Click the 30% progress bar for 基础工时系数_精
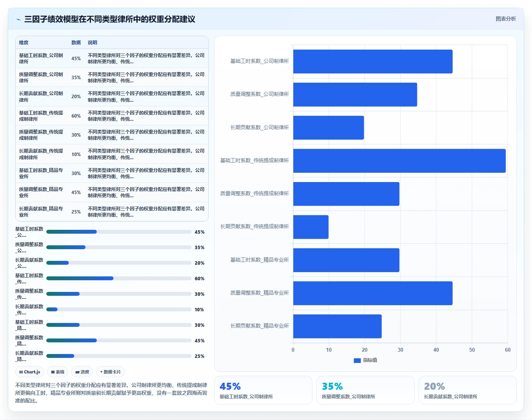 (119, 325)
